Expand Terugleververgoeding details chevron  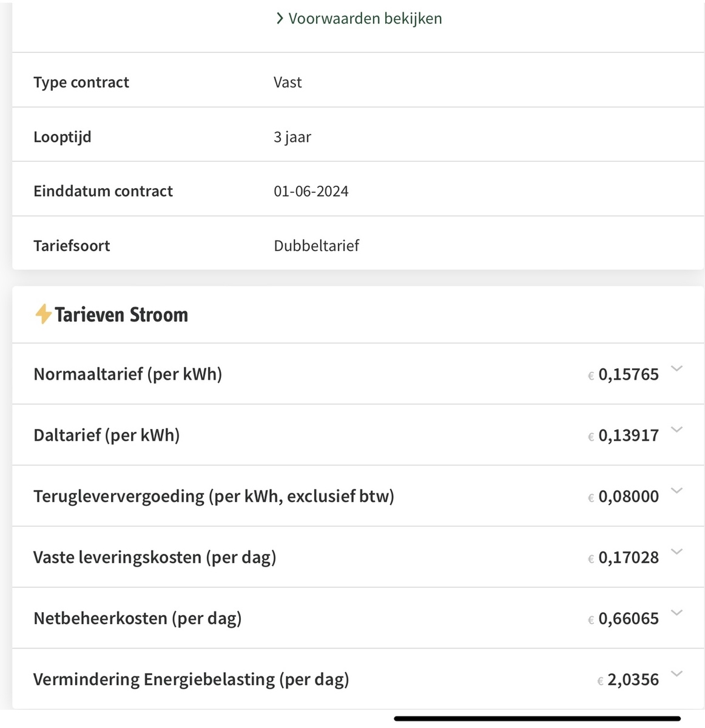click(677, 490)
